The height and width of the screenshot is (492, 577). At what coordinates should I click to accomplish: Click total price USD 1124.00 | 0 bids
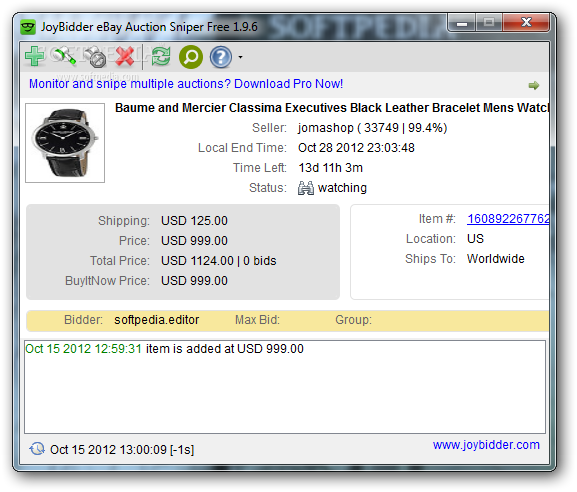pos(219,261)
